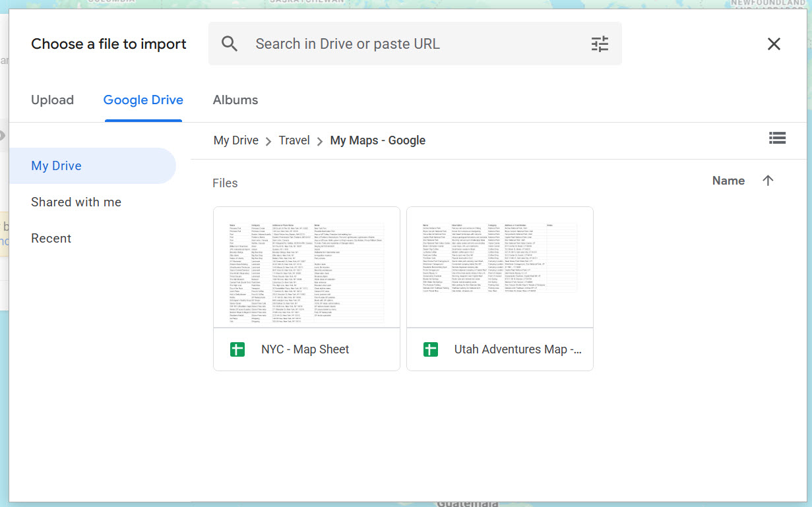The width and height of the screenshot is (812, 507).
Task: Click the search magnifier icon
Action: click(230, 44)
